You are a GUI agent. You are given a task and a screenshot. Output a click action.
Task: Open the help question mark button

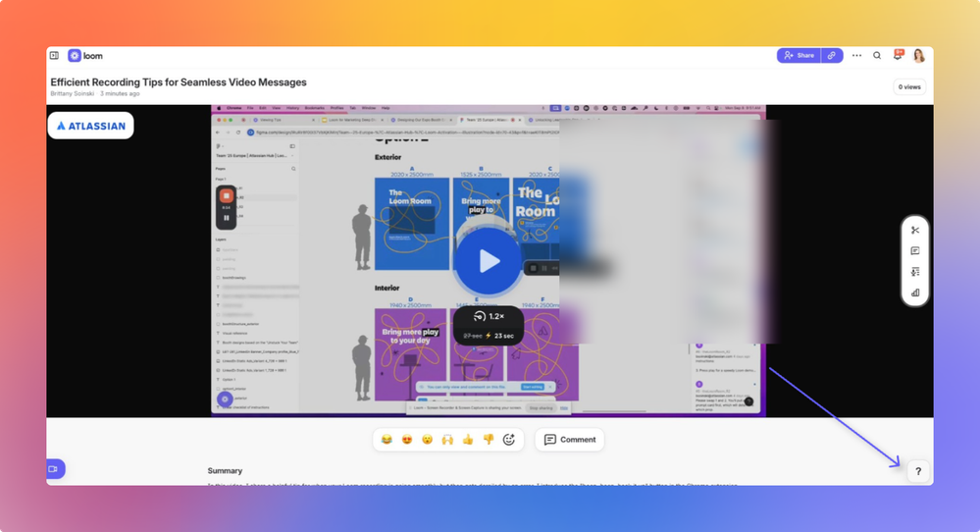[x=918, y=471]
